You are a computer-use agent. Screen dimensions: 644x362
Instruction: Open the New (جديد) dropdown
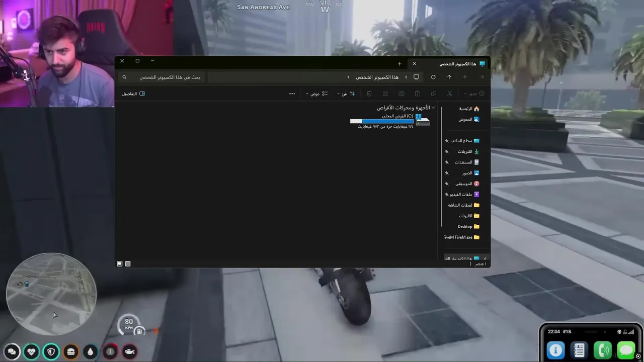click(474, 94)
